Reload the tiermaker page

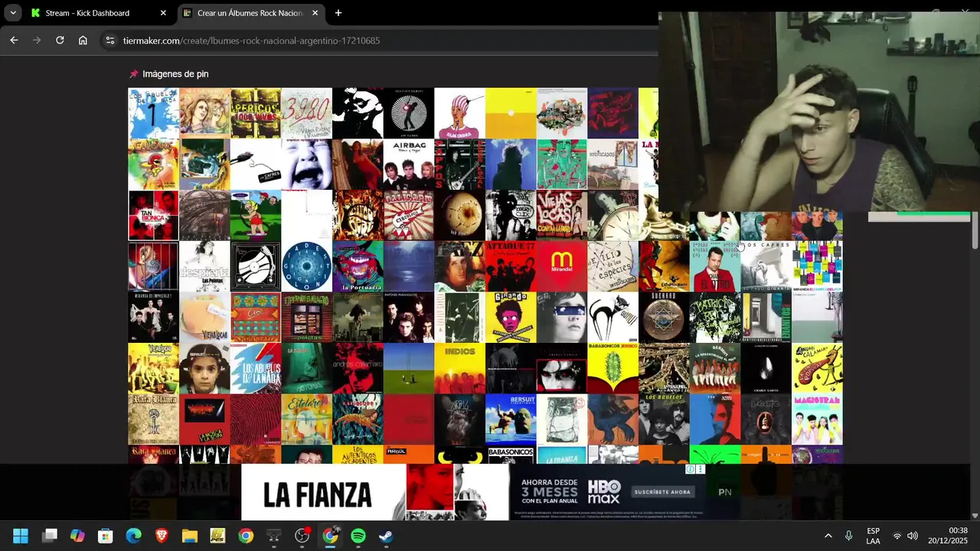[x=60, y=41]
